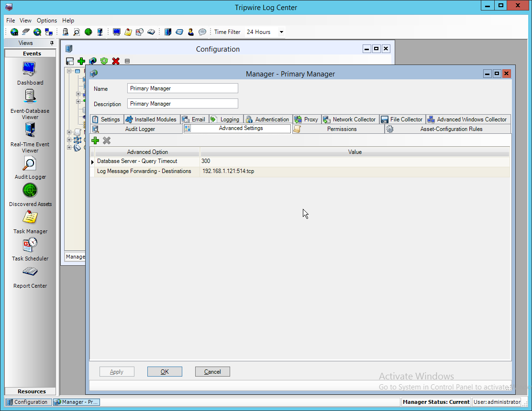The height and width of the screenshot is (411, 532).
Task: Click gray X delete advanced option icon
Action: [x=107, y=141]
